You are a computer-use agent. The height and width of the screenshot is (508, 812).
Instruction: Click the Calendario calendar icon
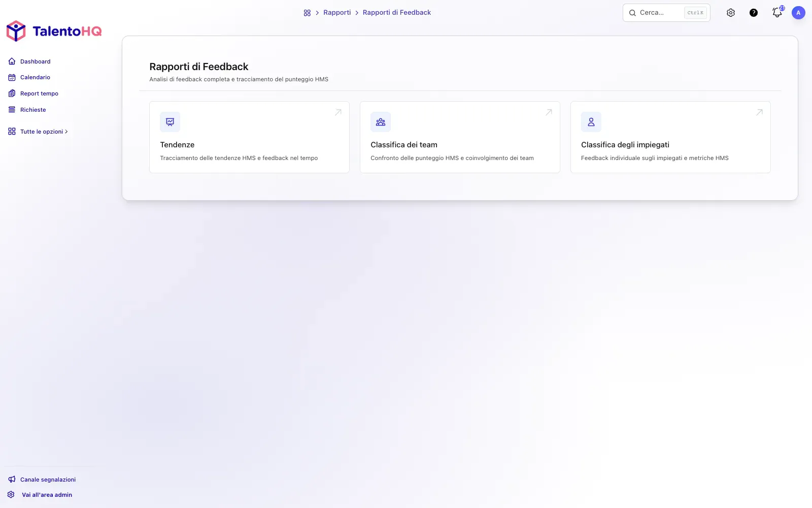[12, 77]
